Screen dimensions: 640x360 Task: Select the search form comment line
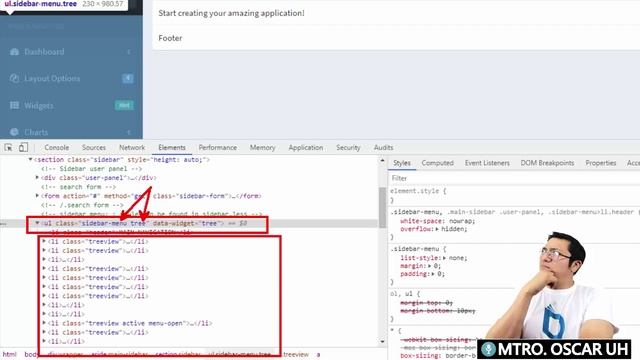coord(78,187)
